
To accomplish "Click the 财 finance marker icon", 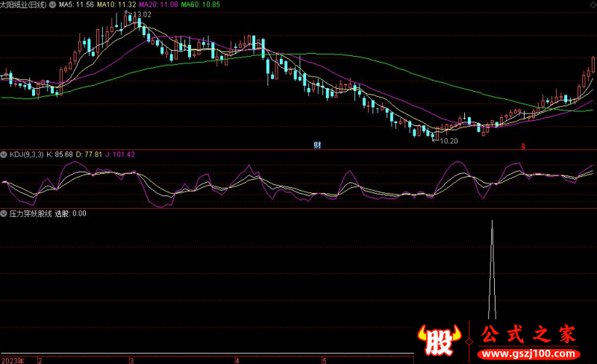I will (316, 144).
